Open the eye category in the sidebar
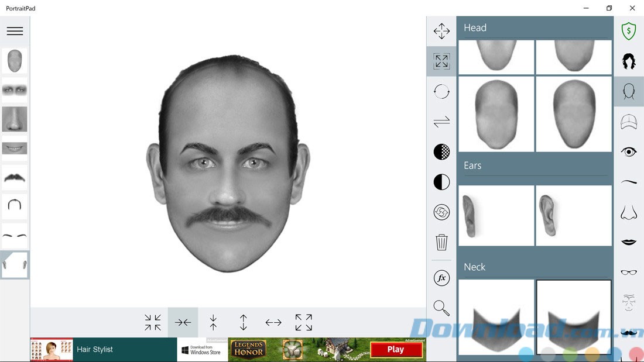The image size is (644, 362). click(x=629, y=152)
